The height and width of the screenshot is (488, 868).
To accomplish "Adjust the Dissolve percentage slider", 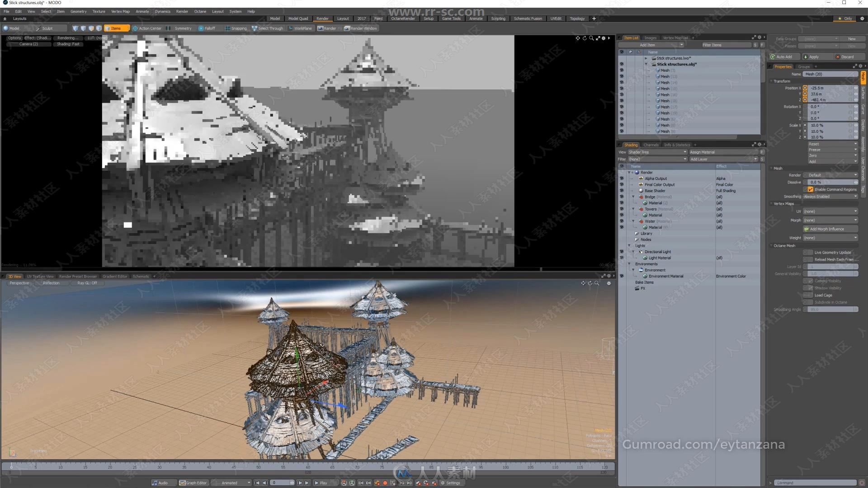I will [x=830, y=182].
